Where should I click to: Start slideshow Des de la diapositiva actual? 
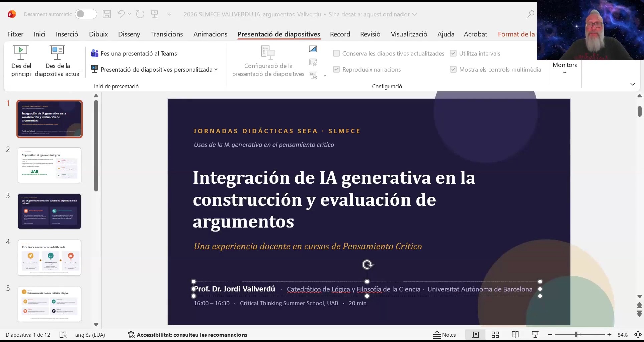click(57, 61)
